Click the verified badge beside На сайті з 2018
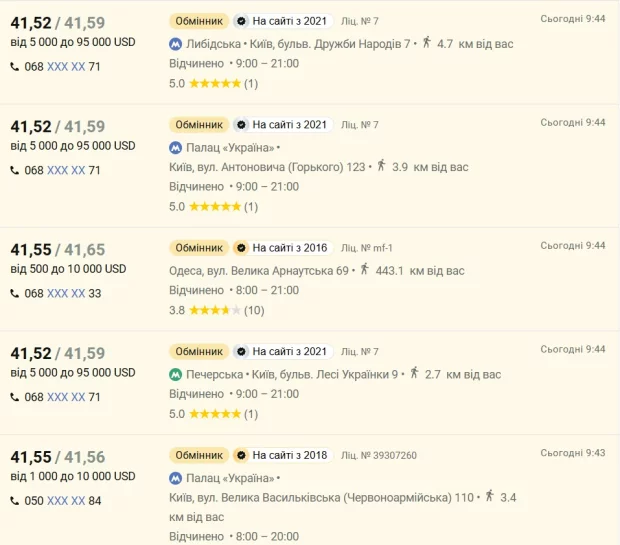Image resolution: width=620 pixels, height=545 pixels. pos(241,456)
